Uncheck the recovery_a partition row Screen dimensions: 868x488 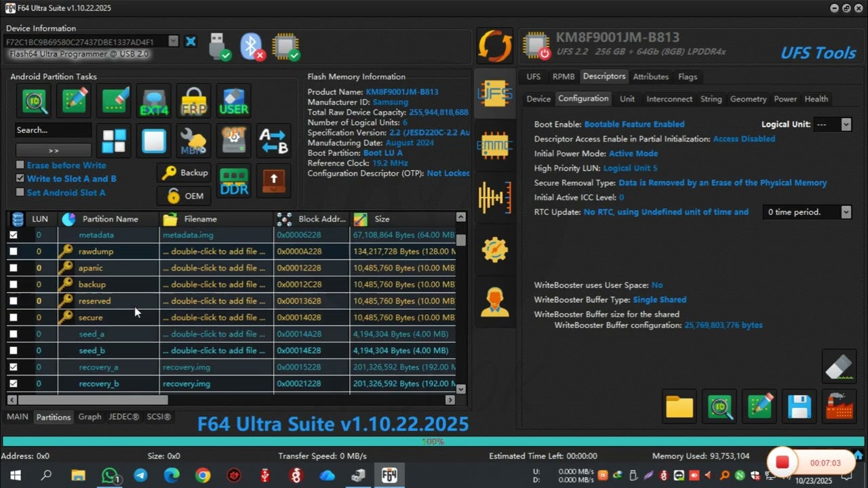pos(13,367)
